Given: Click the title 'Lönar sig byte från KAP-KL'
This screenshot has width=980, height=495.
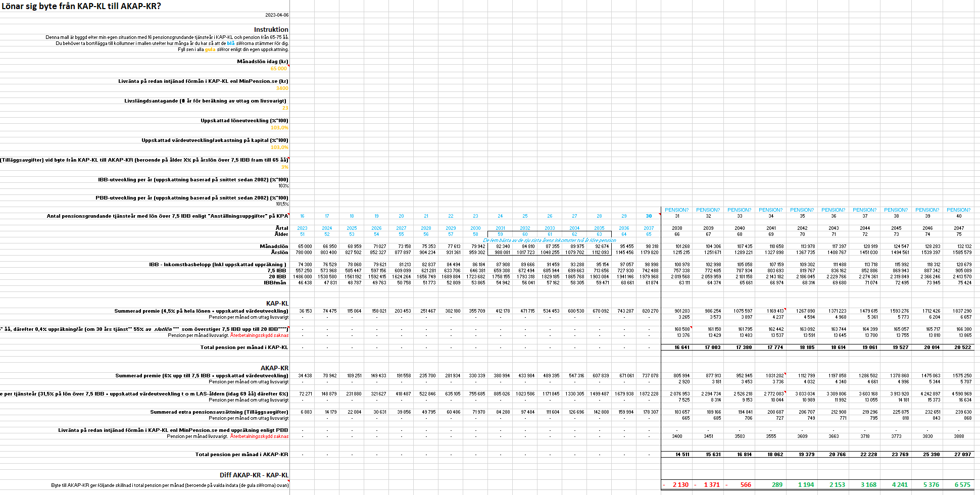Looking at the screenshot, I should tap(81, 6).
